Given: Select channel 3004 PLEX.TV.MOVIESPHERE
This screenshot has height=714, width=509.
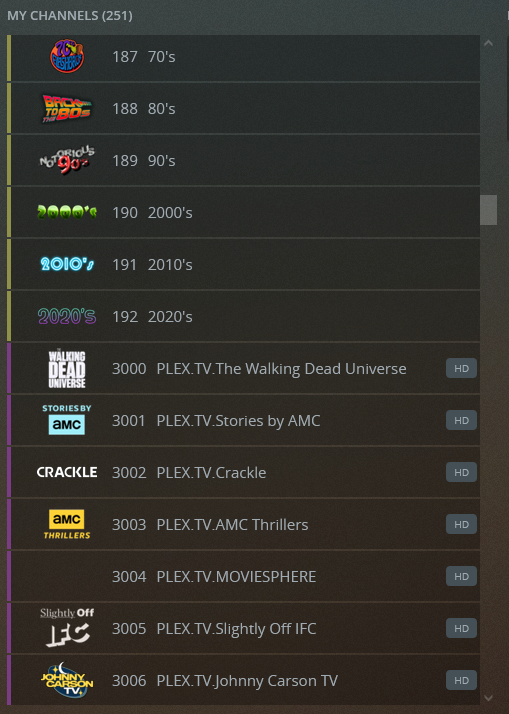Looking at the screenshot, I should (244, 576).
